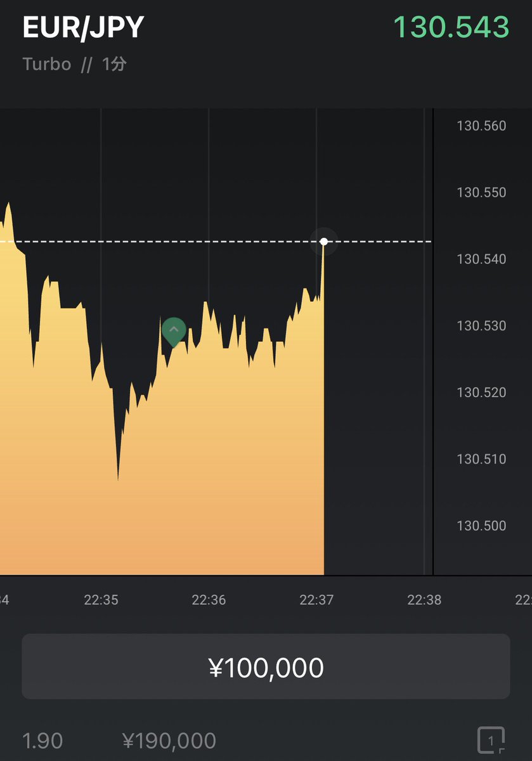Select the 22:36 time axis label
532x761 pixels.
pos(209,600)
